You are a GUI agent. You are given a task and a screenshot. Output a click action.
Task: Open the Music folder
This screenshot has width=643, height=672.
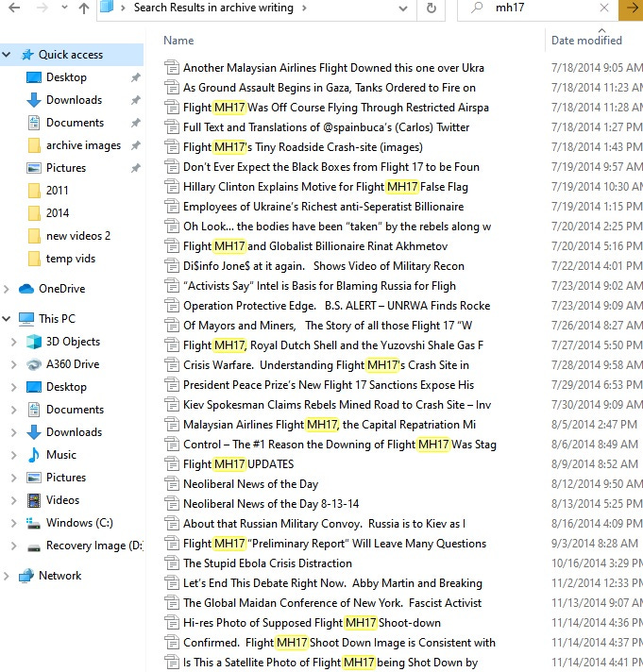click(x=60, y=455)
